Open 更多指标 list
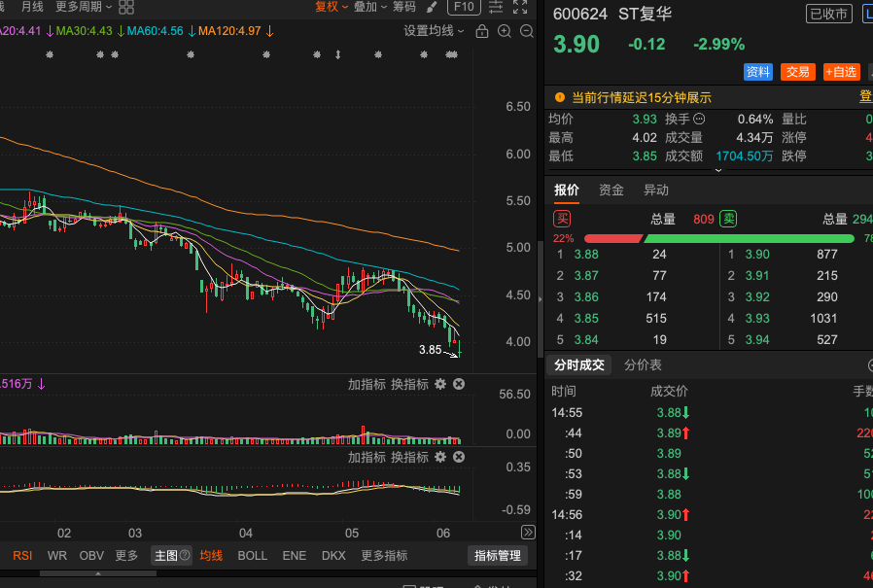 point(384,556)
